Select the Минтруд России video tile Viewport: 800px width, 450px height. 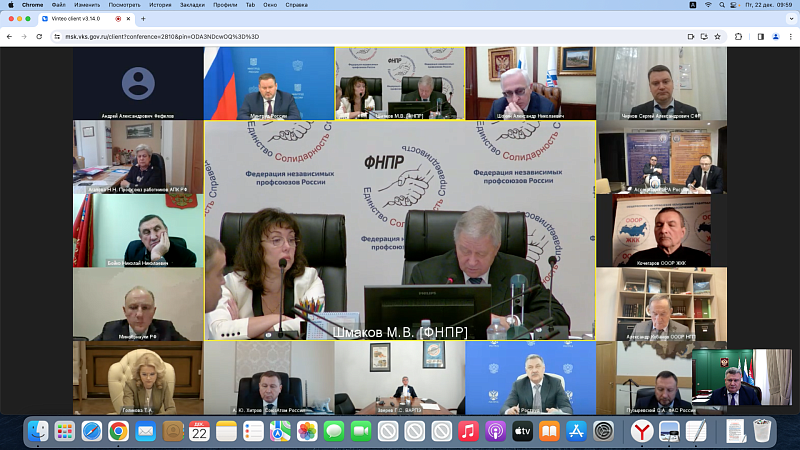269,84
